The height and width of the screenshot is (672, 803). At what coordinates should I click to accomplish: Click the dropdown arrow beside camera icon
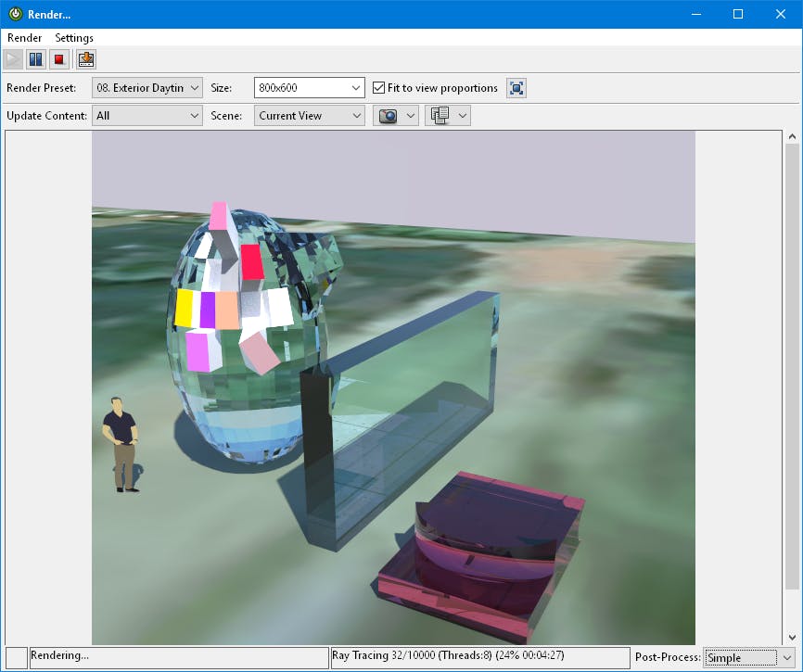pos(411,116)
